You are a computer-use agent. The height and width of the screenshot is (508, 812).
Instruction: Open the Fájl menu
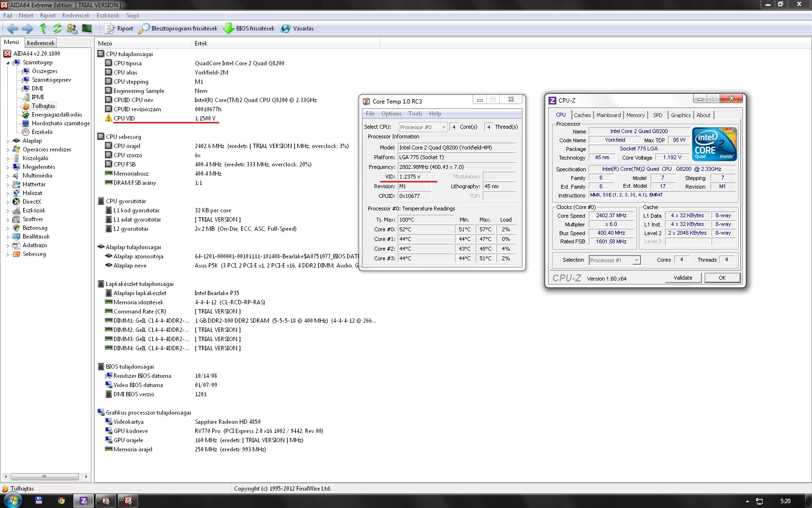click(8, 15)
